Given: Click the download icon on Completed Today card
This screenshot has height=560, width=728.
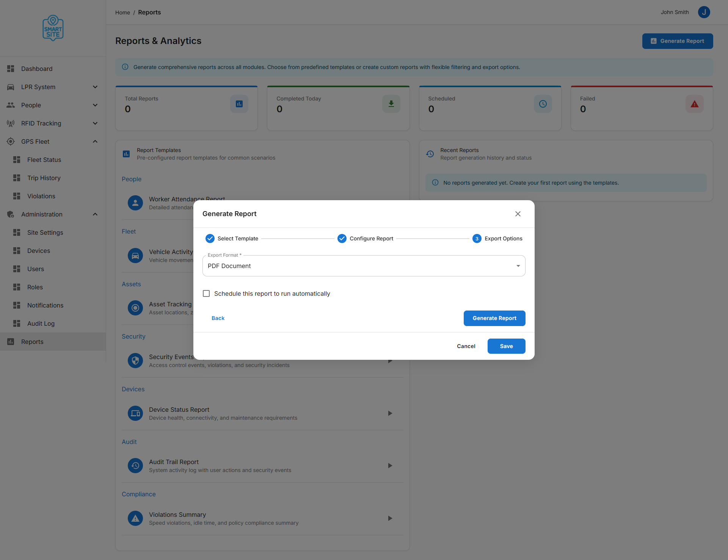Looking at the screenshot, I should pos(391,104).
